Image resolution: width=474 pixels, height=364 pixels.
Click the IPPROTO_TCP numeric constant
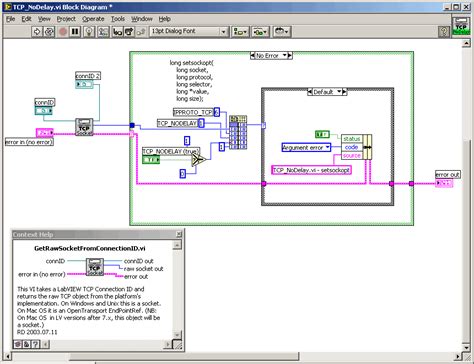217,112
